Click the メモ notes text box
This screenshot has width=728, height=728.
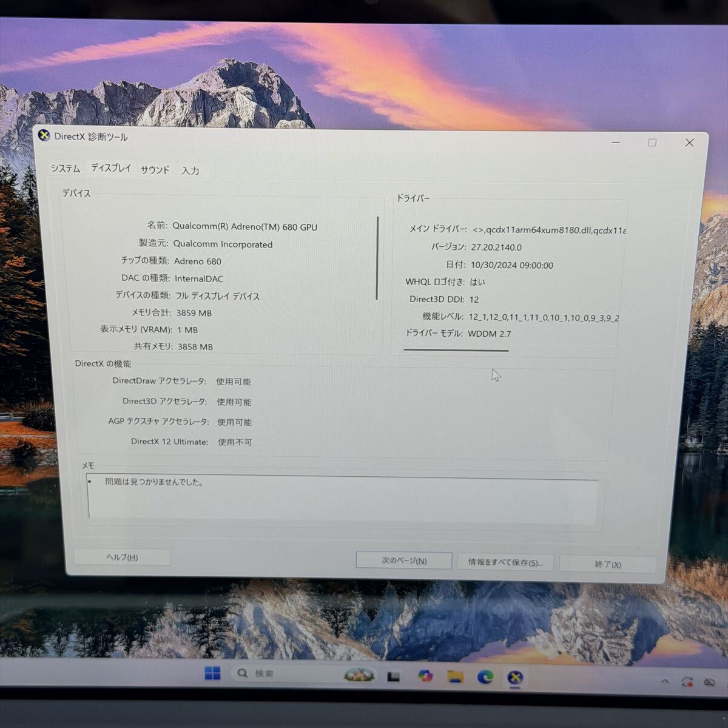[343, 499]
